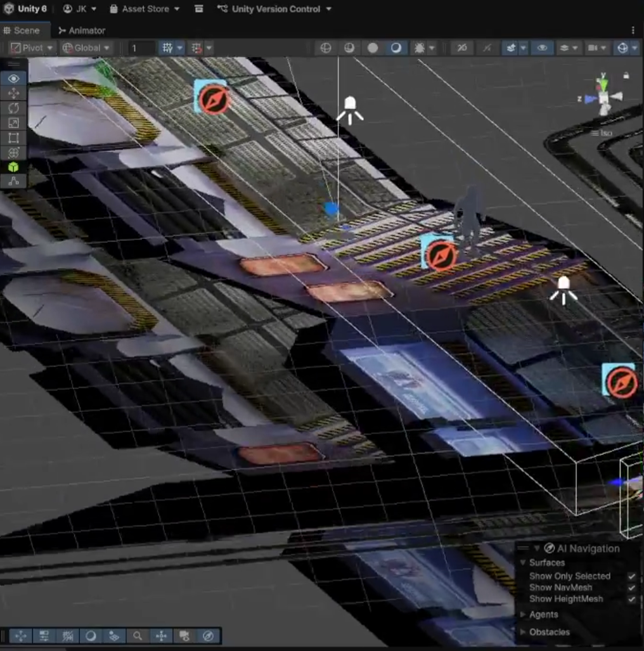Uncheck the Show NavMesh checkbox
Viewport: 644px width, 651px height.
coord(631,588)
